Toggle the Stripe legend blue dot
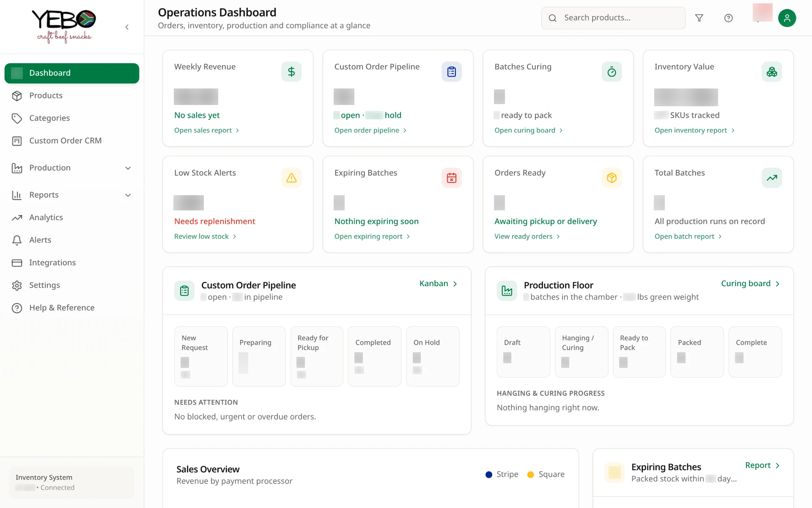Image resolution: width=812 pixels, height=508 pixels. click(x=489, y=475)
